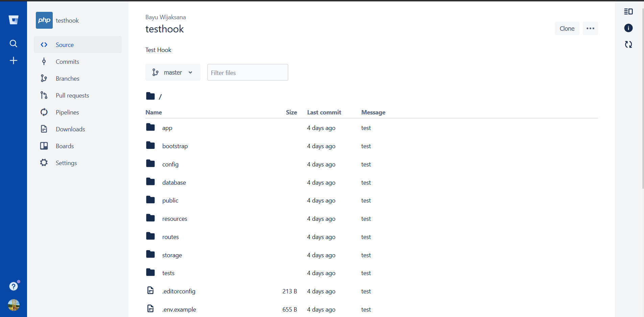Open the database folder link
The height and width of the screenshot is (317, 644).
click(174, 183)
